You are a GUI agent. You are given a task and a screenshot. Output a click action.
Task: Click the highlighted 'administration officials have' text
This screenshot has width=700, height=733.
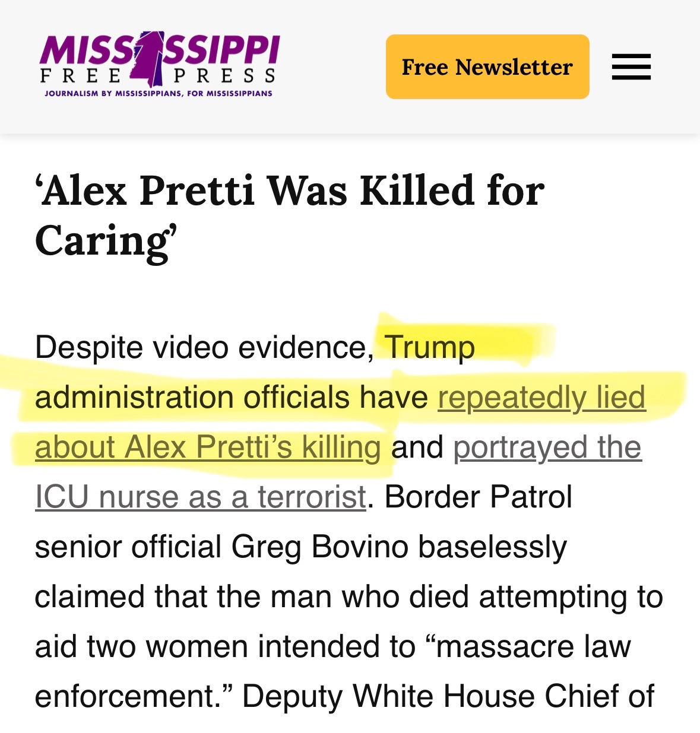232,397
